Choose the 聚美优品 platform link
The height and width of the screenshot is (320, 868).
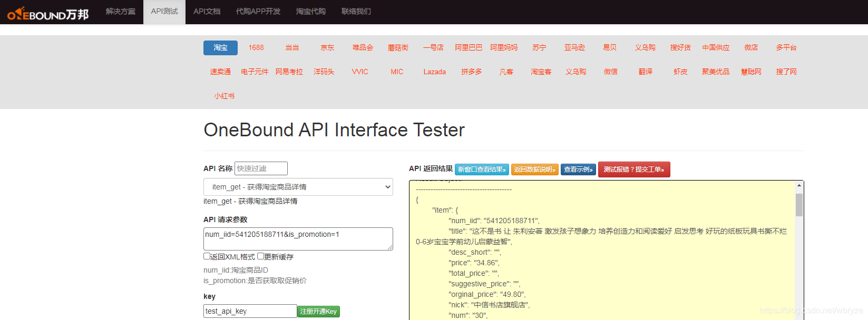tap(716, 72)
